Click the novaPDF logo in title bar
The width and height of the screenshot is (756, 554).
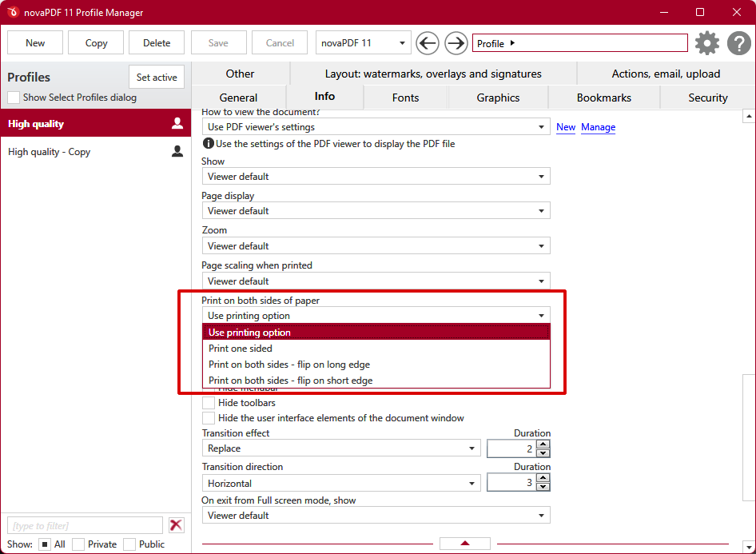[13, 12]
